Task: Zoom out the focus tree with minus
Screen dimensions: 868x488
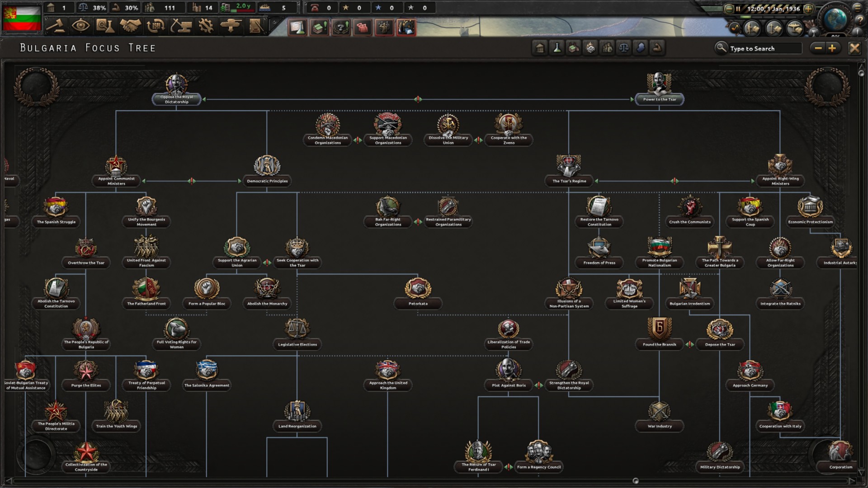Action: 818,48
